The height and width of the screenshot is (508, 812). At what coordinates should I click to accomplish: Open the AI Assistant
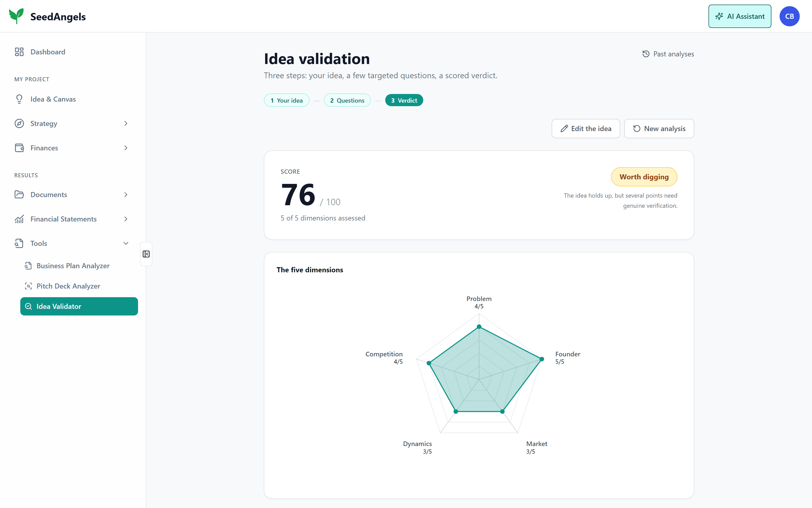739,16
